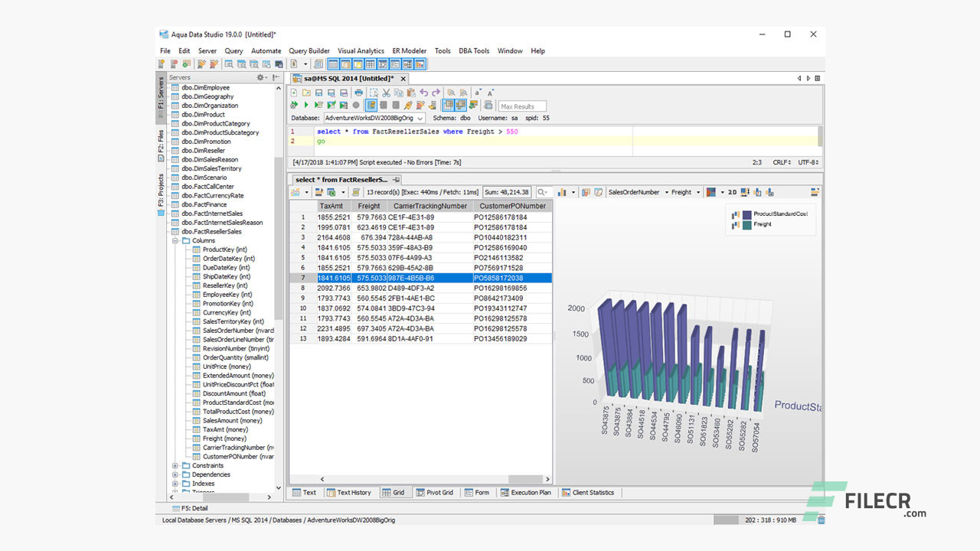Expand the Indexes folder
This screenshot has width=980, height=551.
pos(175,484)
